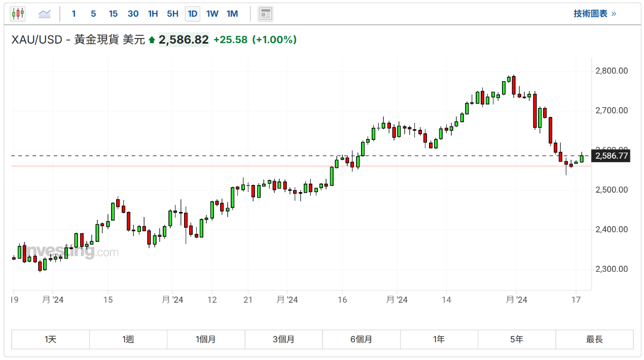Screen dimensions: 644x360
Task: Toggle the 1D daily interval
Action: [x=193, y=14]
